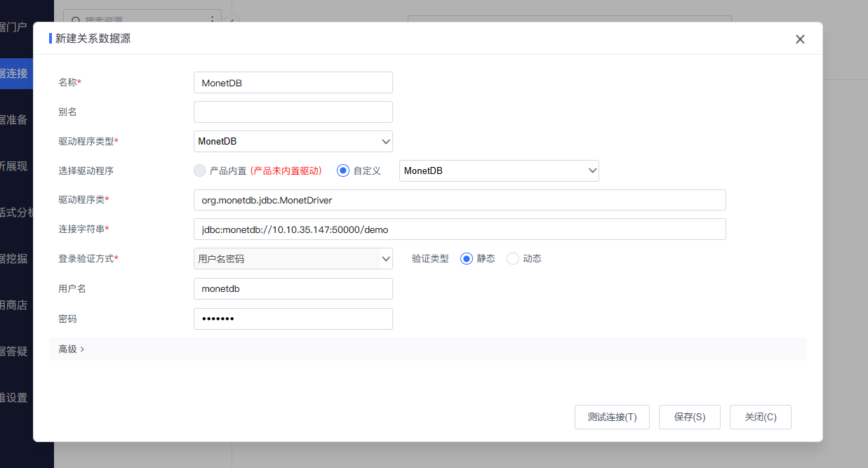
Task: Click the 连接字符串 jdbc URL field
Action: point(460,229)
